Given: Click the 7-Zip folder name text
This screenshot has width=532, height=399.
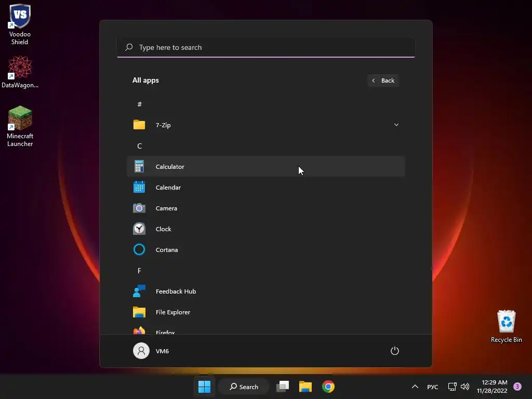Looking at the screenshot, I should 163,125.
